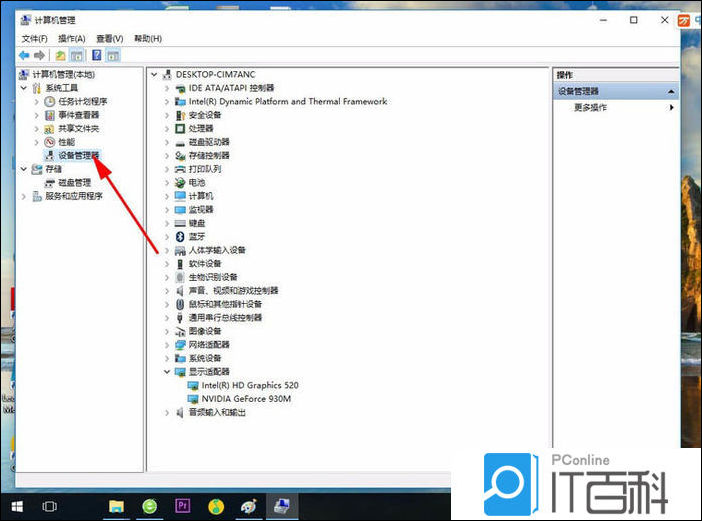Click the 处理器 processor icon
The image size is (702, 521).
(180, 128)
